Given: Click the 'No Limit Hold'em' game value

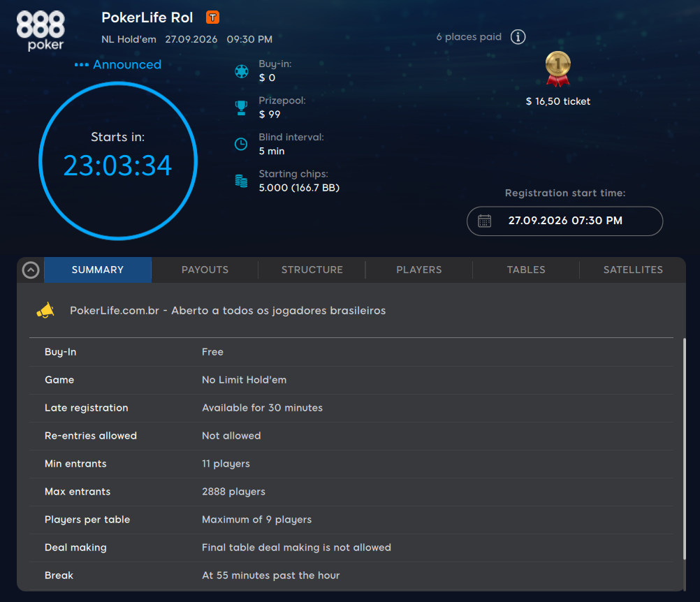Looking at the screenshot, I should (x=245, y=380).
